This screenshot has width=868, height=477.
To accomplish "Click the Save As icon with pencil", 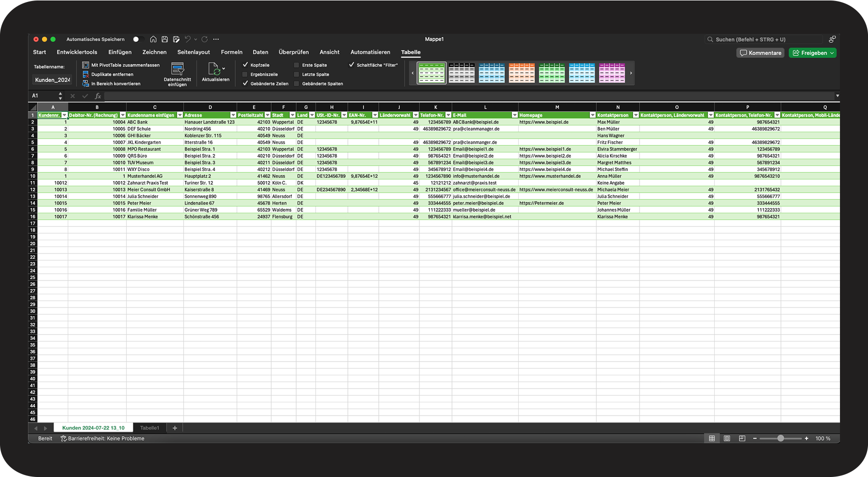I will (x=176, y=39).
